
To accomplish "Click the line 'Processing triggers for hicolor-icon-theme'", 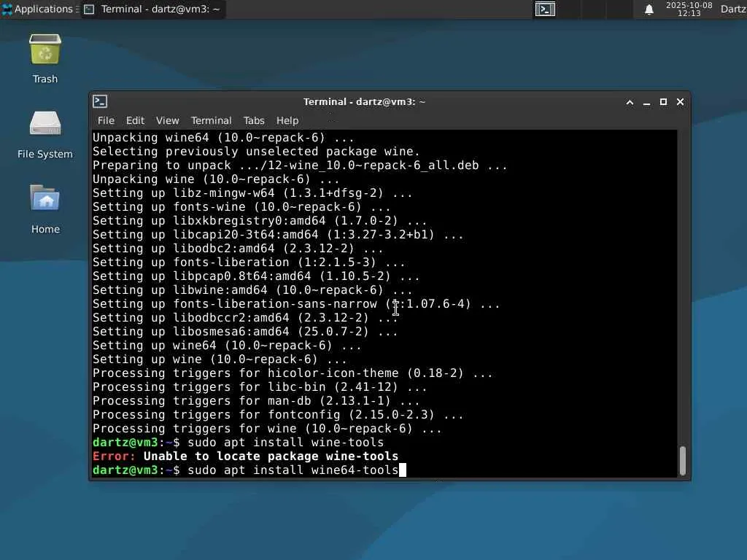I will (293, 373).
